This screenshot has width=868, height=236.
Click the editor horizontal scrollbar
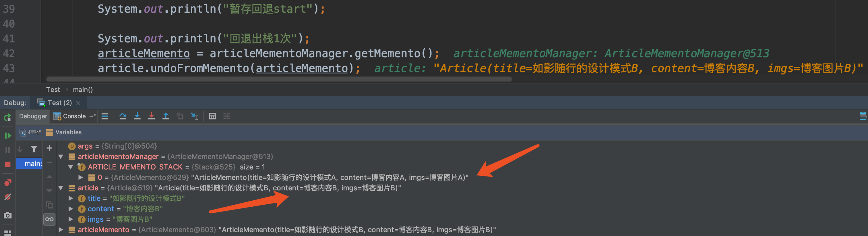(279, 79)
